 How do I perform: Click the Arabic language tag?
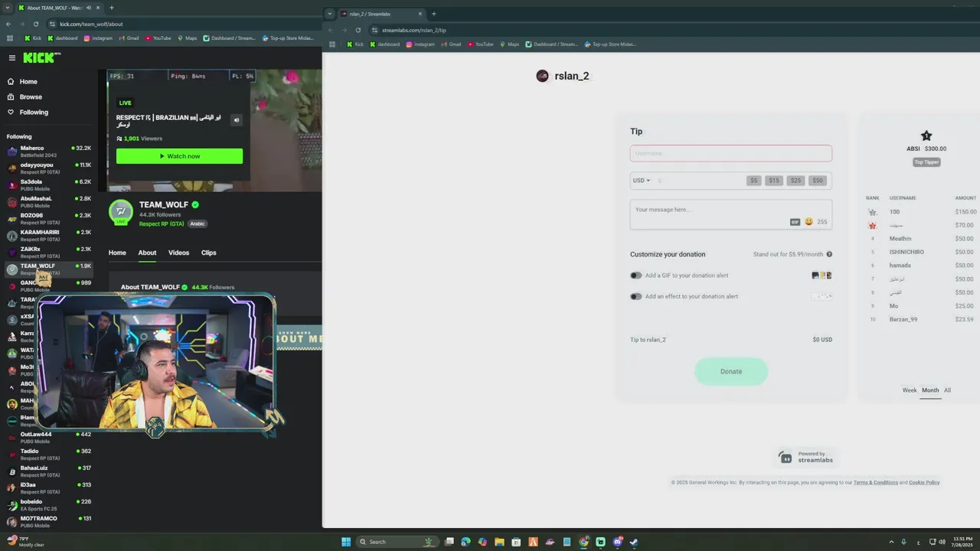coord(198,224)
